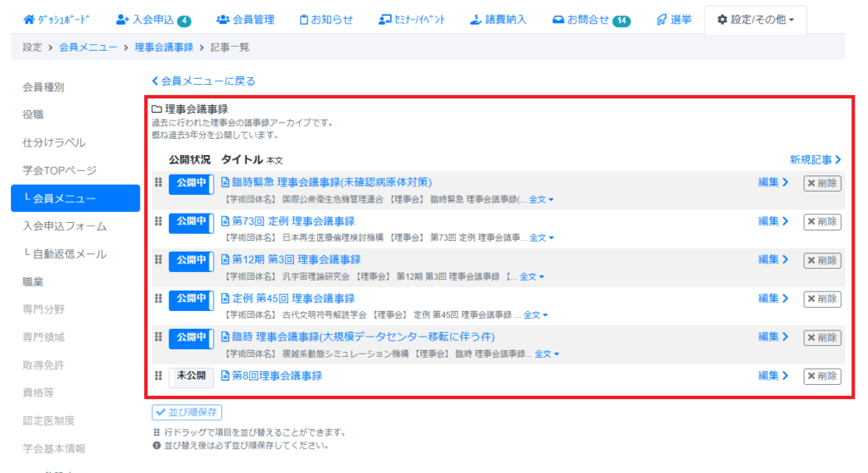Switch to the 会員管理 tab
The image size is (868, 473).
(245, 19)
